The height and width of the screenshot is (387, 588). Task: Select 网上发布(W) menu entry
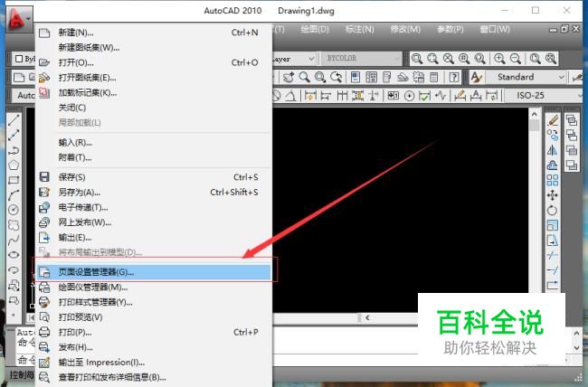click(x=154, y=222)
